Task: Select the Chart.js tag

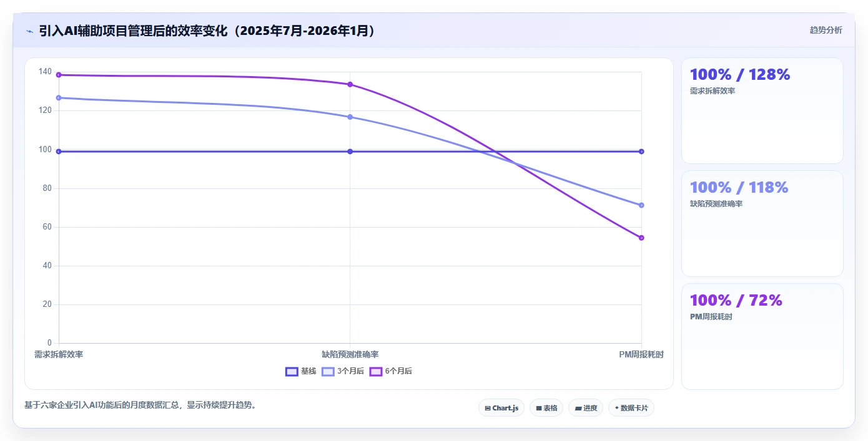Action: coord(501,408)
